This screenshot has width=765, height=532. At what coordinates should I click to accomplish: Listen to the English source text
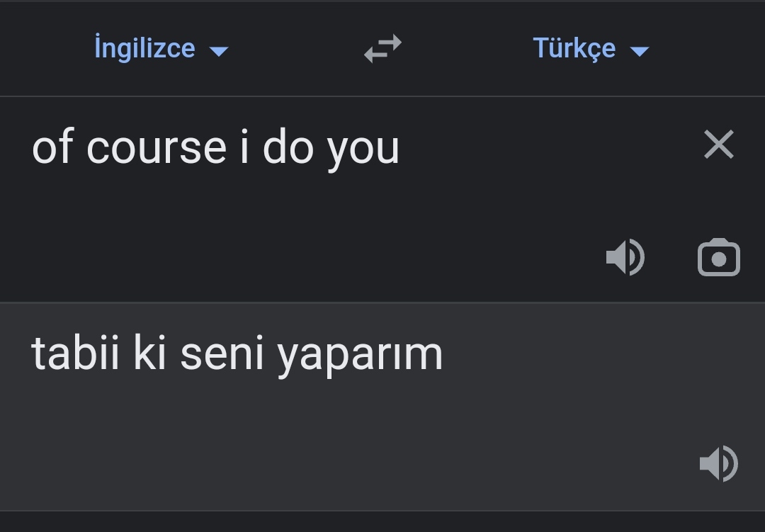click(x=625, y=257)
